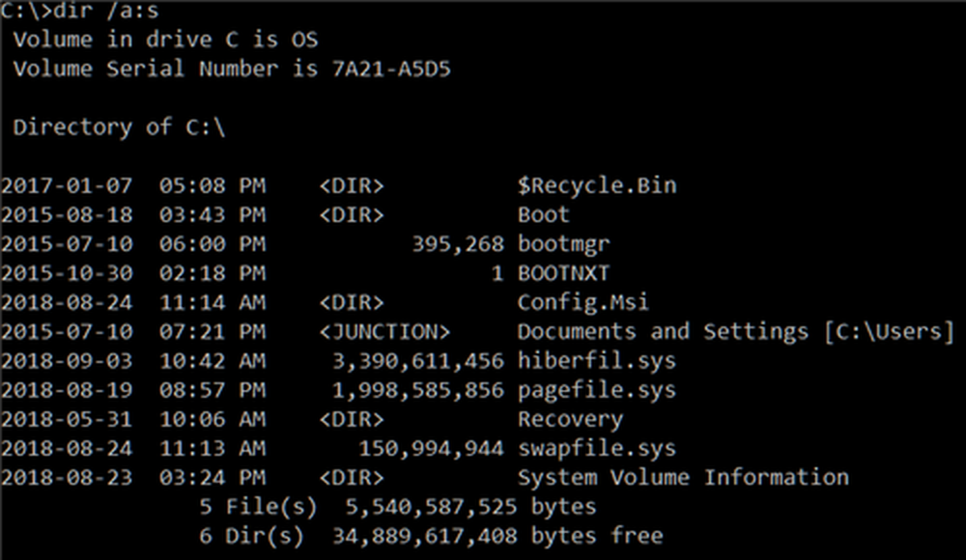Click the JUNCTION label text
Image resolution: width=966 pixels, height=560 pixels.
point(384,332)
